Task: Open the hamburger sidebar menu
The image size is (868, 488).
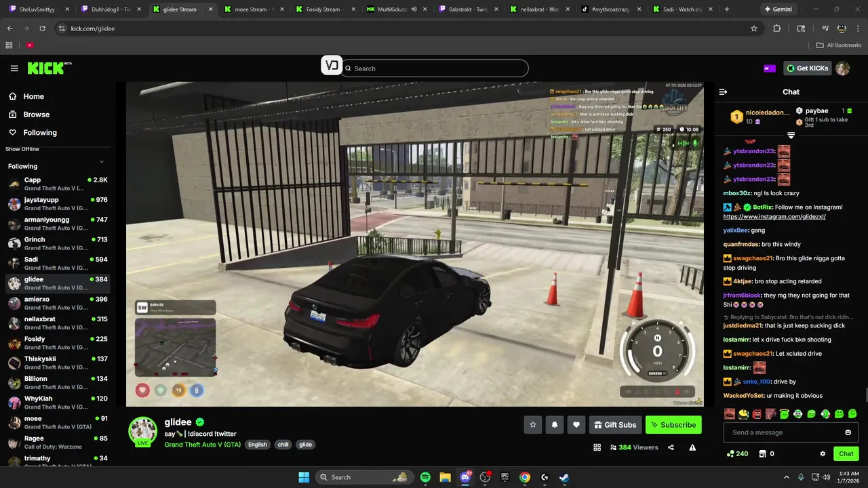Action: coord(14,68)
